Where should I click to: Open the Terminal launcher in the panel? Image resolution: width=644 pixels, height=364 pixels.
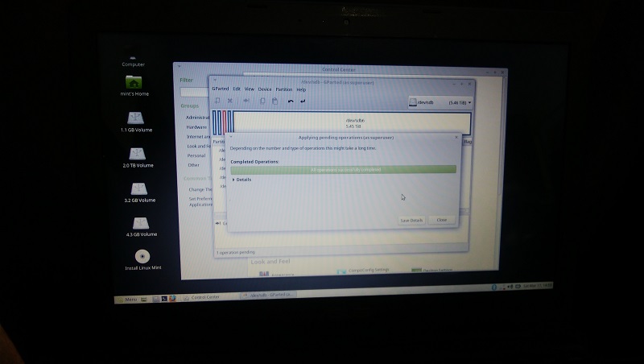pyautogui.click(x=164, y=299)
